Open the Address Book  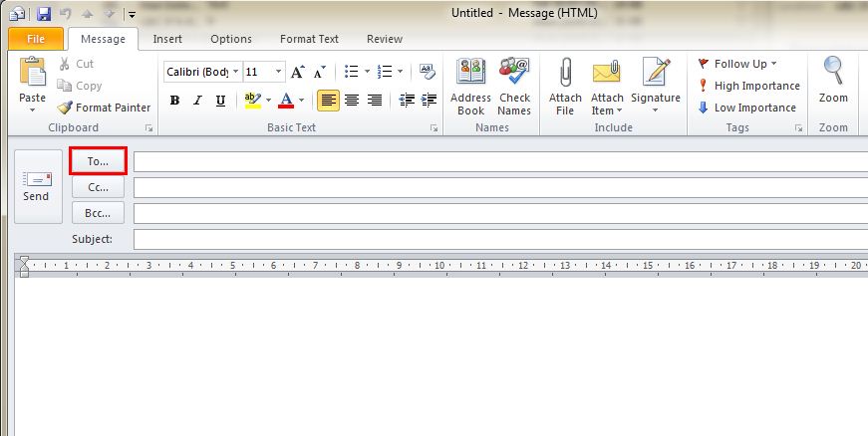470,86
